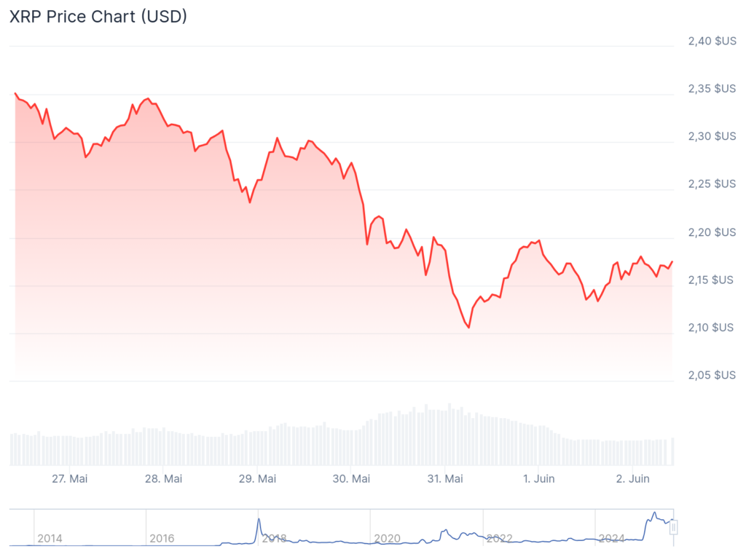Click the "XRP Price Chart (USD)" title

coord(98,17)
